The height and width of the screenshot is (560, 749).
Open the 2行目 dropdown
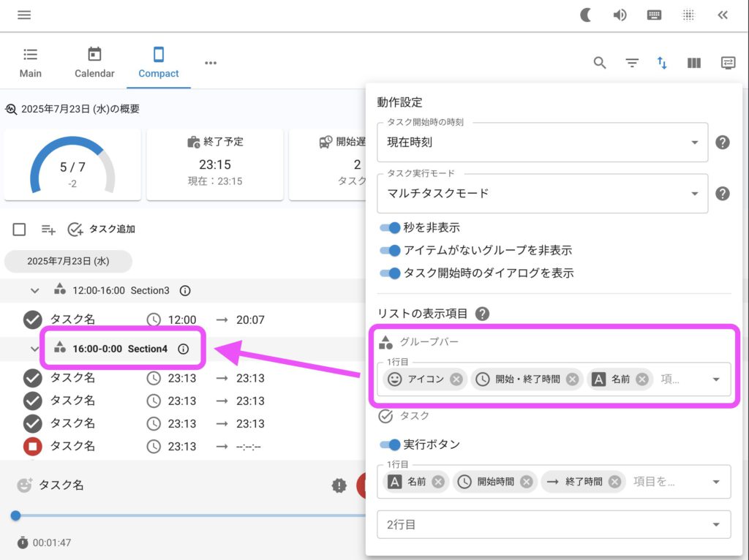click(554, 525)
